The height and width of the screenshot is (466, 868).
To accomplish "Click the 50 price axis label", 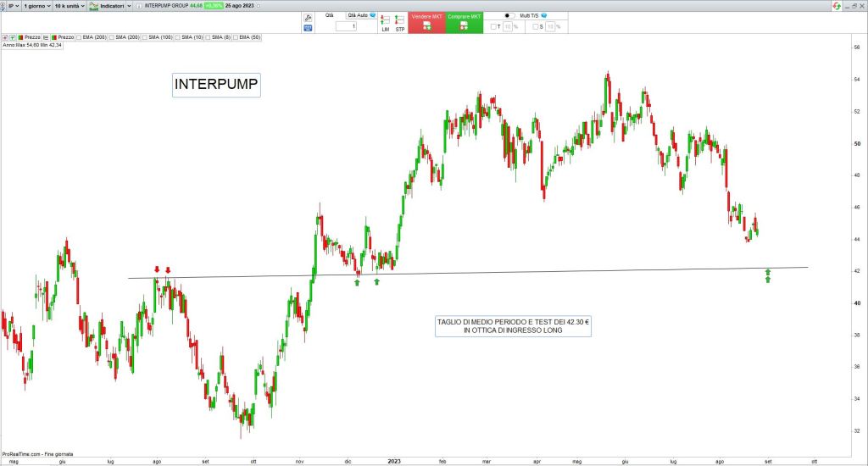I will click(x=858, y=144).
